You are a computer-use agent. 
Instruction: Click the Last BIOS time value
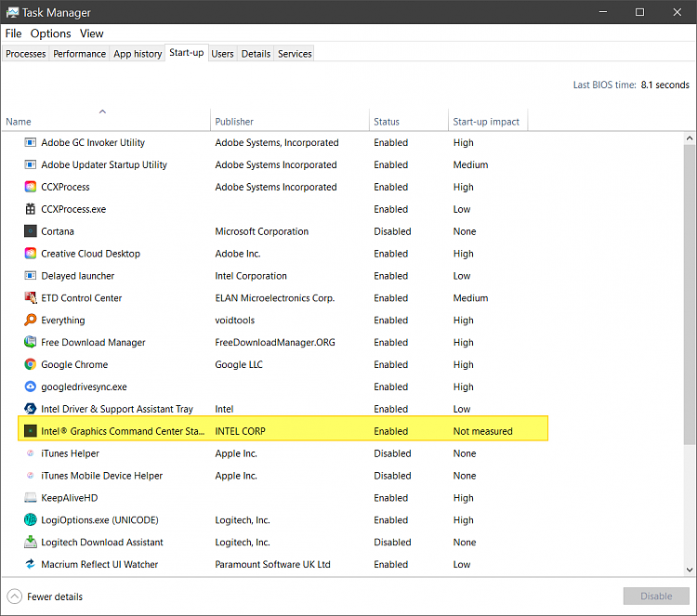664,85
